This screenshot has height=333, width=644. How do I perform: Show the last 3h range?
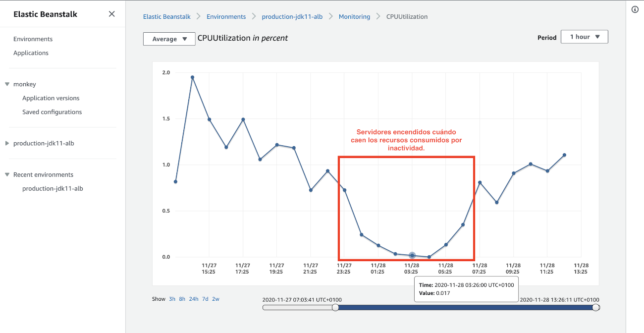172,299
